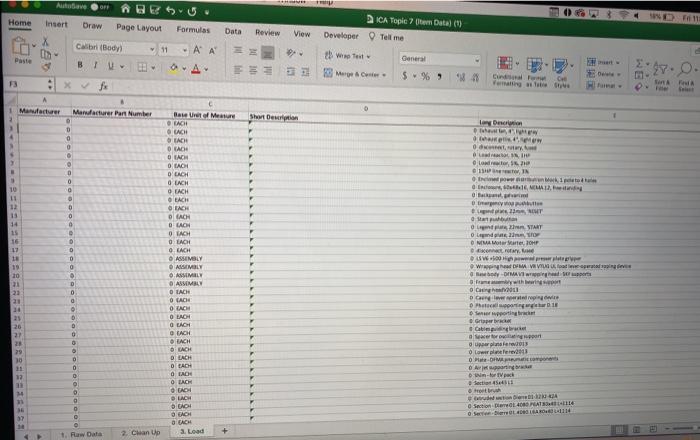Image resolution: width=700 pixels, height=440 pixels.
Task: Click the Top Align icon
Action: [x=238, y=50]
